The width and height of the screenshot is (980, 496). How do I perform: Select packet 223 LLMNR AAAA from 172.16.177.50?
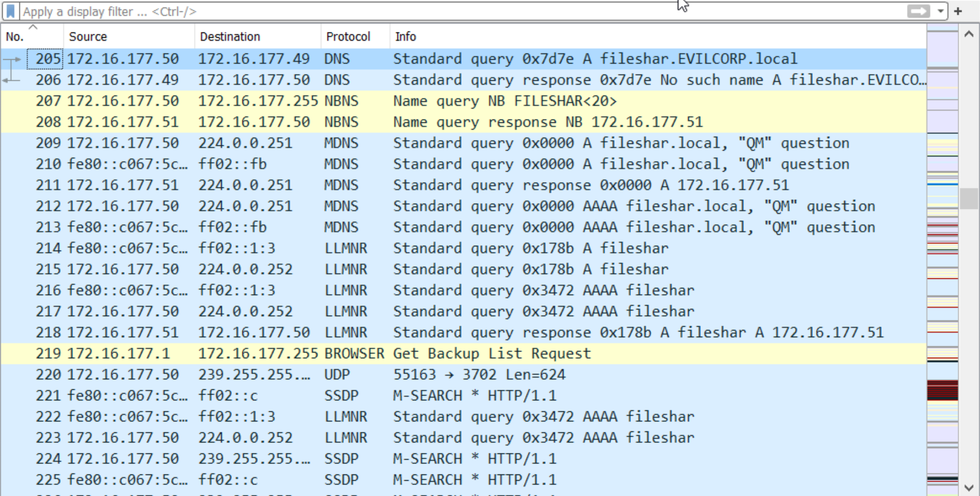pos(464,438)
